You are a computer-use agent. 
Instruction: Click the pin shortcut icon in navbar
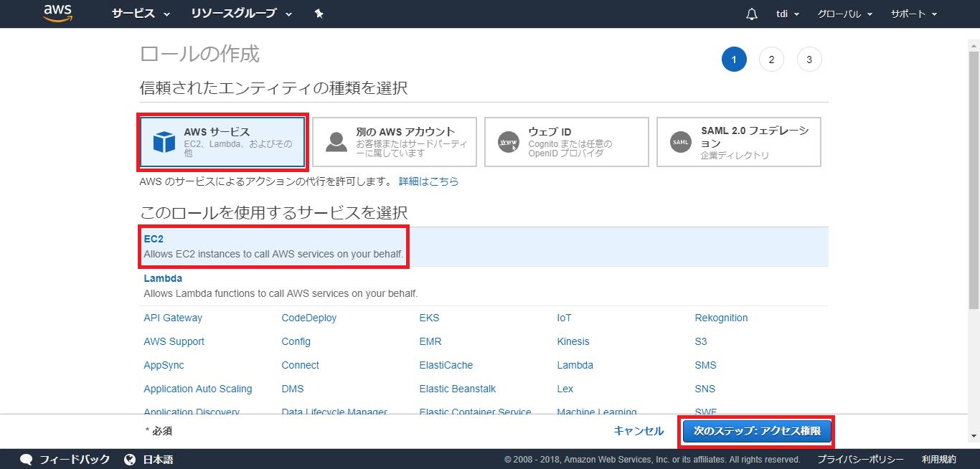point(319,14)
